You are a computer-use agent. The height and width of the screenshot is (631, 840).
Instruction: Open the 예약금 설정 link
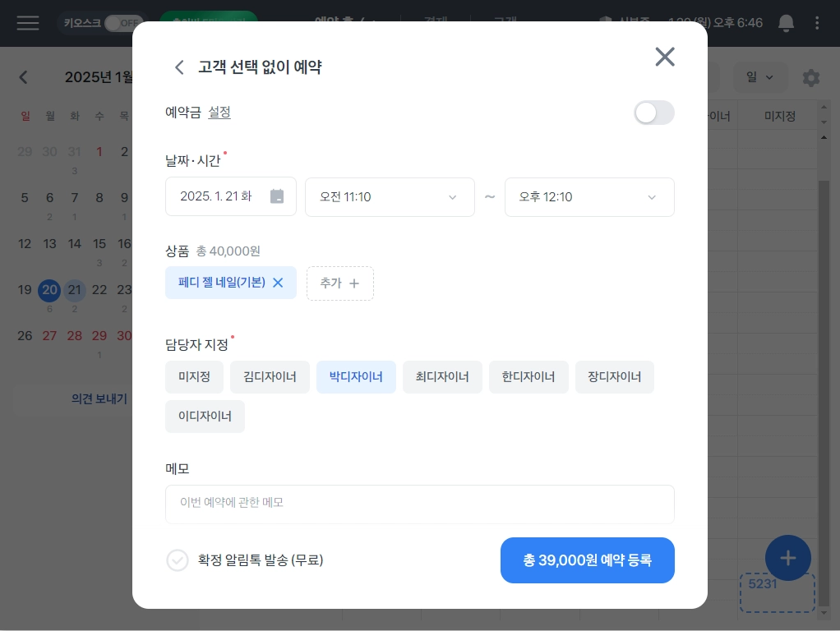point(219,113)
